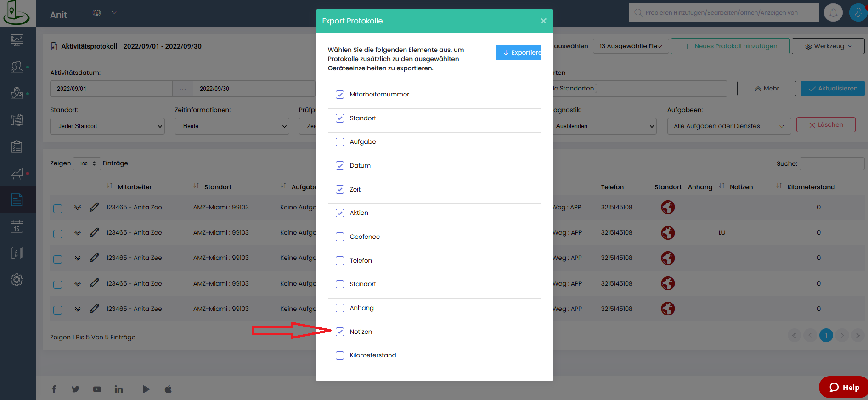Sort table by Kilometerstand column header
Image resolution: width=868 pixels, height=400 pixels.
pyautogui.click(x=811, y=187)
